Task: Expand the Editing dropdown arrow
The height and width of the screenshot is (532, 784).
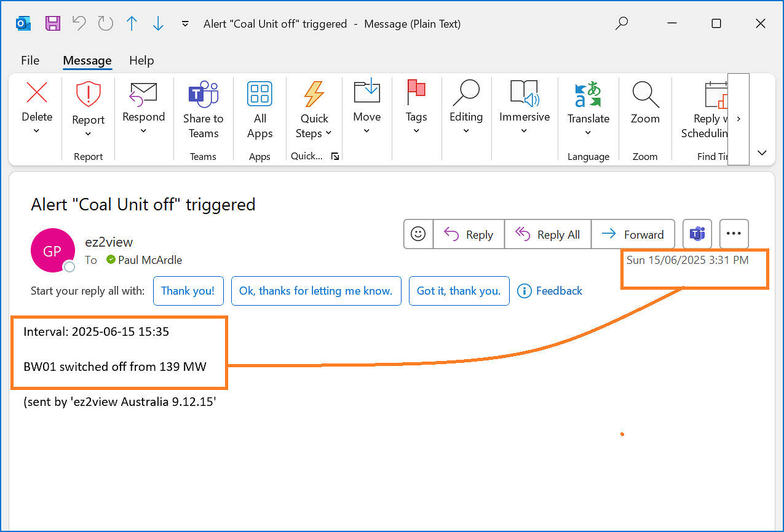Action: (466, 130)
